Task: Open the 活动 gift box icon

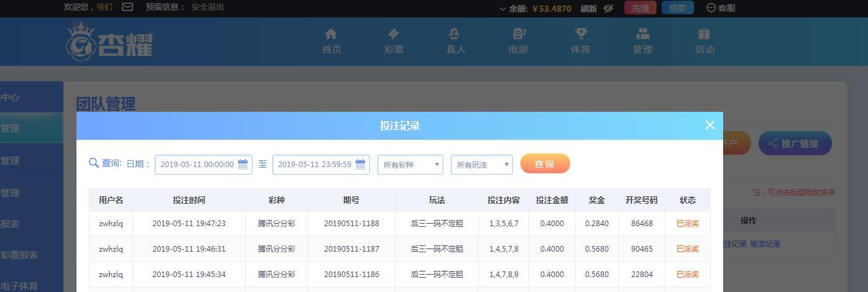Action: click(704, 34)
